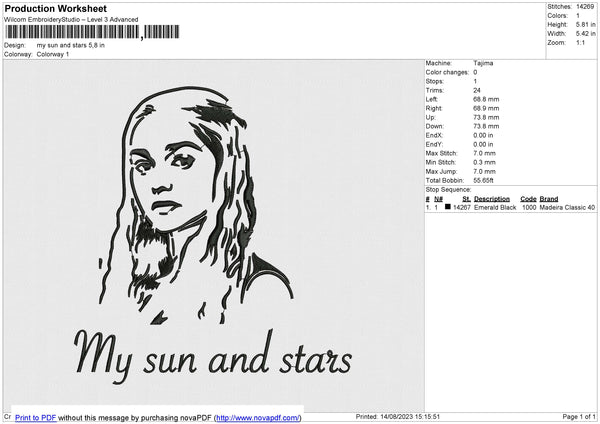Click the 'Max Jump: 7.0 mm' value
The height and width of the screenshot is (424, 600).
(484, 171)
